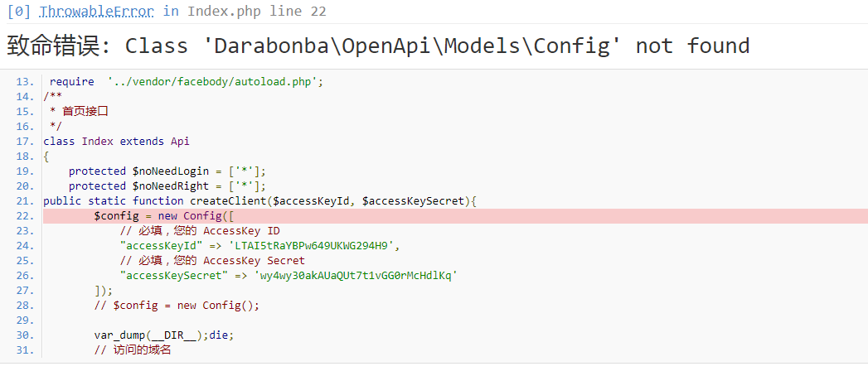The width and height of the screenshot is (868, 376).
Task: Click the protected $noNeedLogin declaration
Action: tap(167, 171)
